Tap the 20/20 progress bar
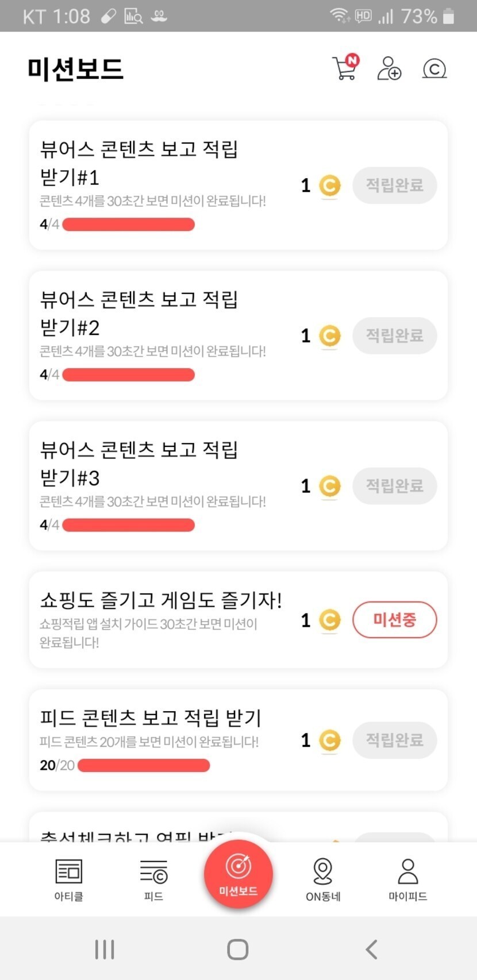The height and width of the screenshot is (980, 477). pyautogui.click(x=144, y=765)
